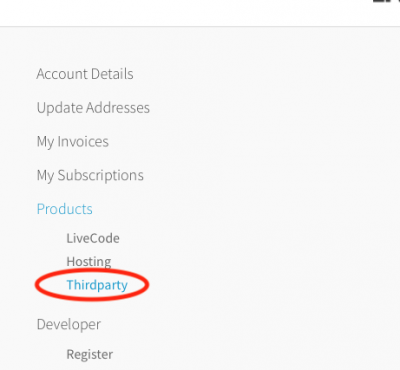Image resolution: width=400 pixels, height=370 pixels.
Task: Select Hosting submenu entry
Action: [x=89, y=262]
